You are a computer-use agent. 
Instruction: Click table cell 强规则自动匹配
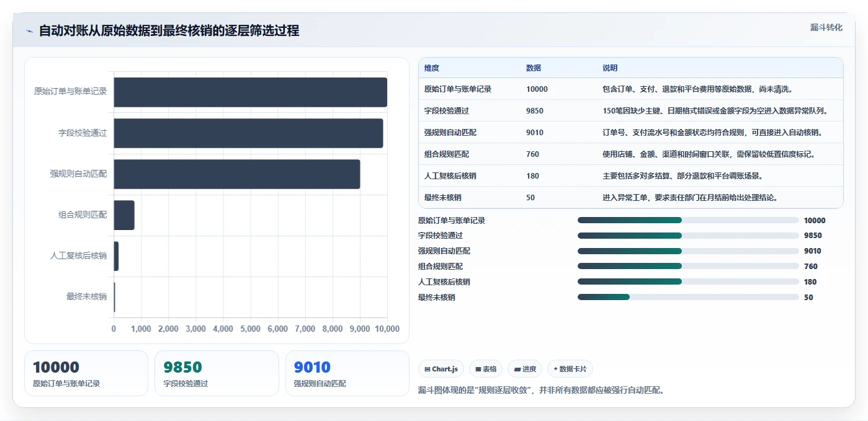pyautogui.click(x=450, y=133)
